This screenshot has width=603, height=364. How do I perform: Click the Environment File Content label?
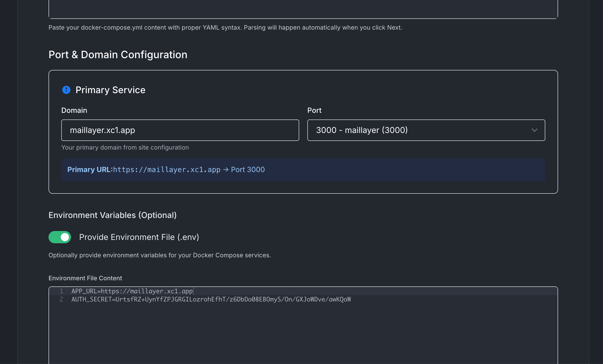(85, 278)
